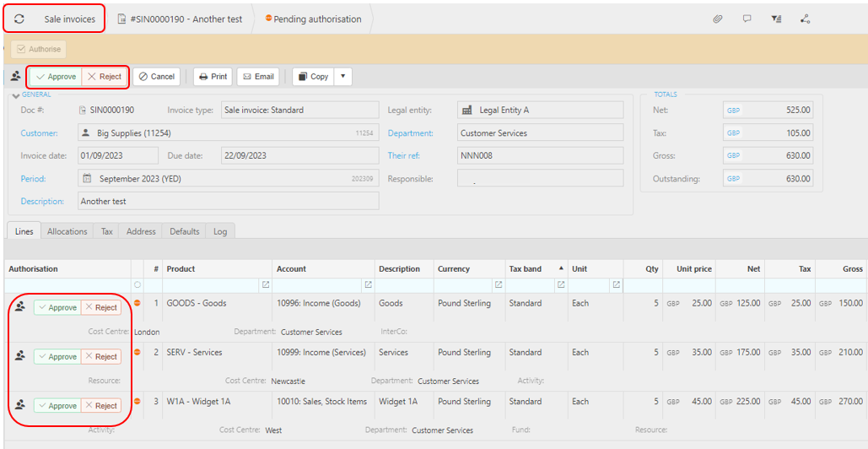868x449 pixels.
Task: Open the Their ref label link
Action: click(403, 155)
